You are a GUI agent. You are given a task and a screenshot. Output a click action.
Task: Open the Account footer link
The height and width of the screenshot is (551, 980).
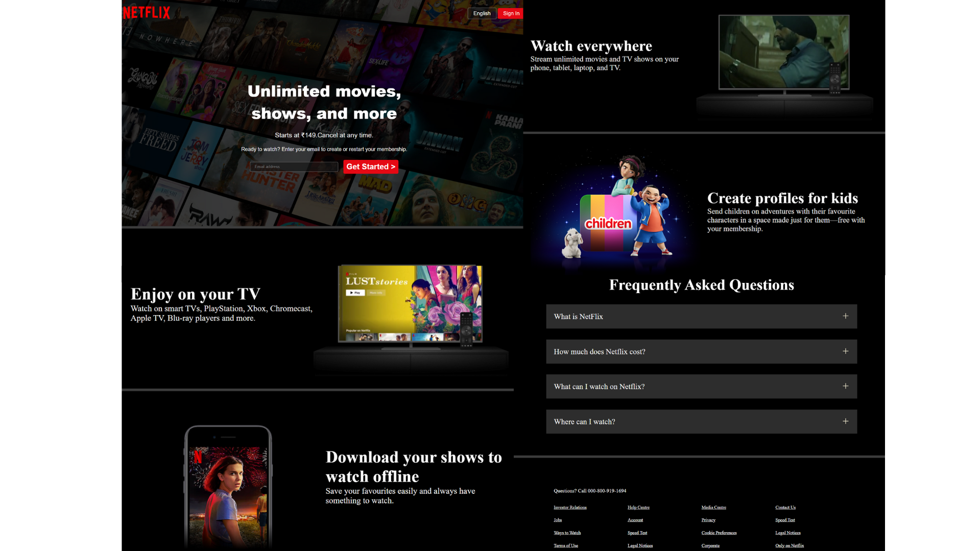tap(635, 520)
